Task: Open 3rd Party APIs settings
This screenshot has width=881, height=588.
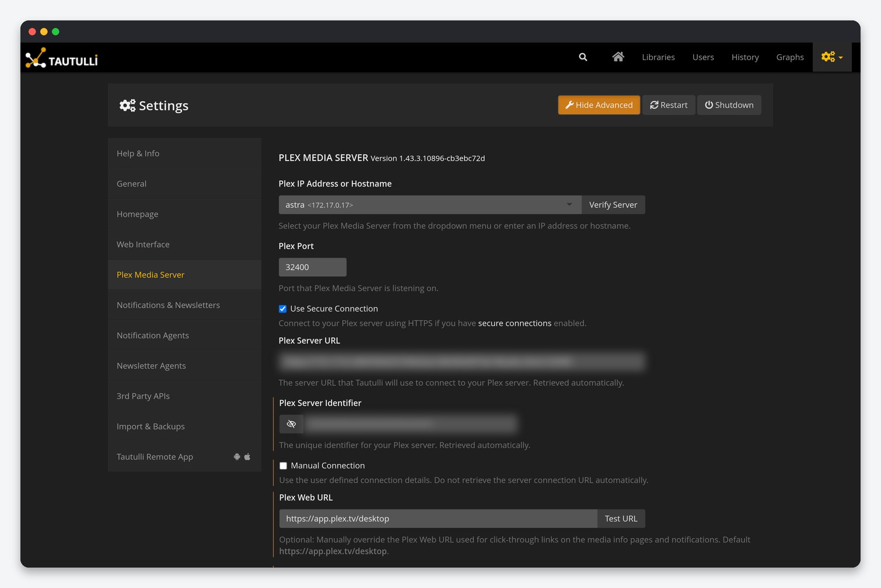Action: pos(184,396)
